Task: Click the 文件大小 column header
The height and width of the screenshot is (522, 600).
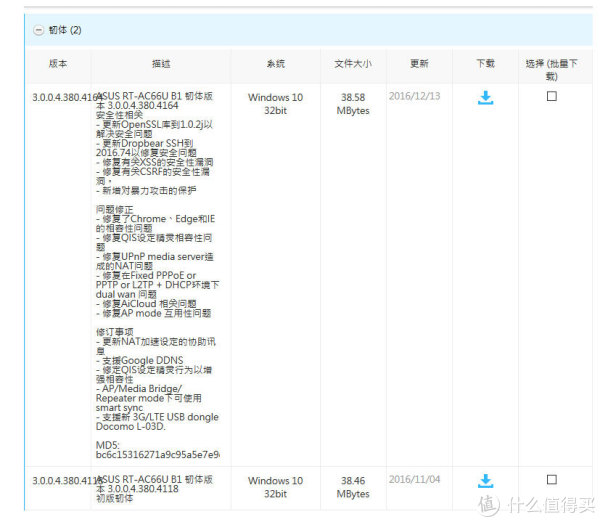Action: tap(353, 64)
